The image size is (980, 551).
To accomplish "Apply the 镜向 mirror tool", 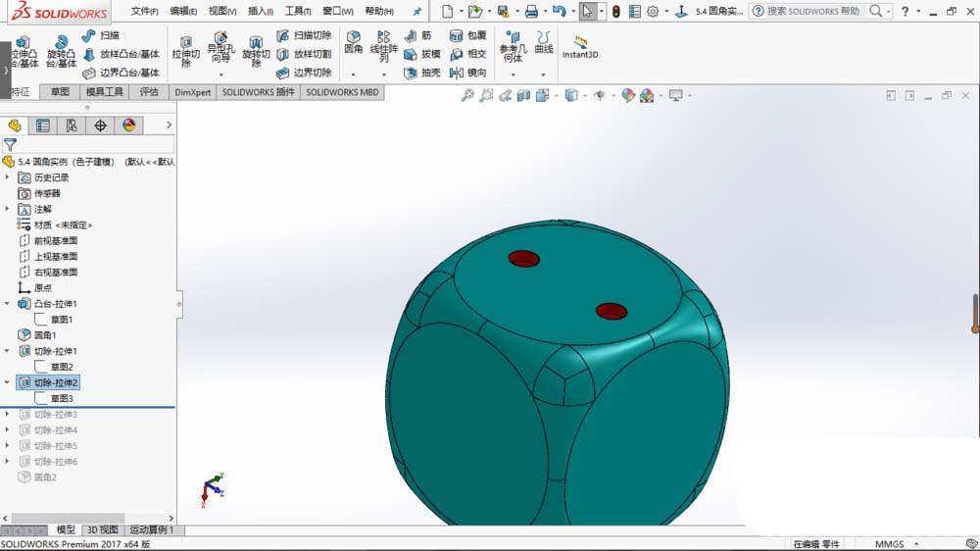I will point(468,73).
